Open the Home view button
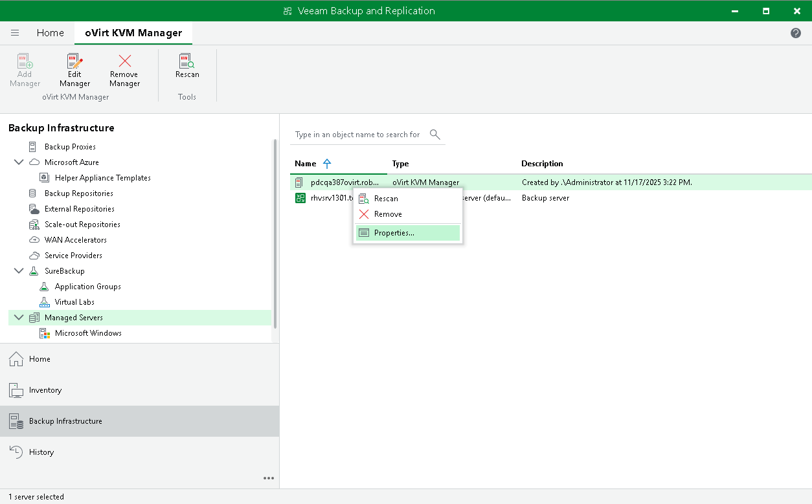 139,359
